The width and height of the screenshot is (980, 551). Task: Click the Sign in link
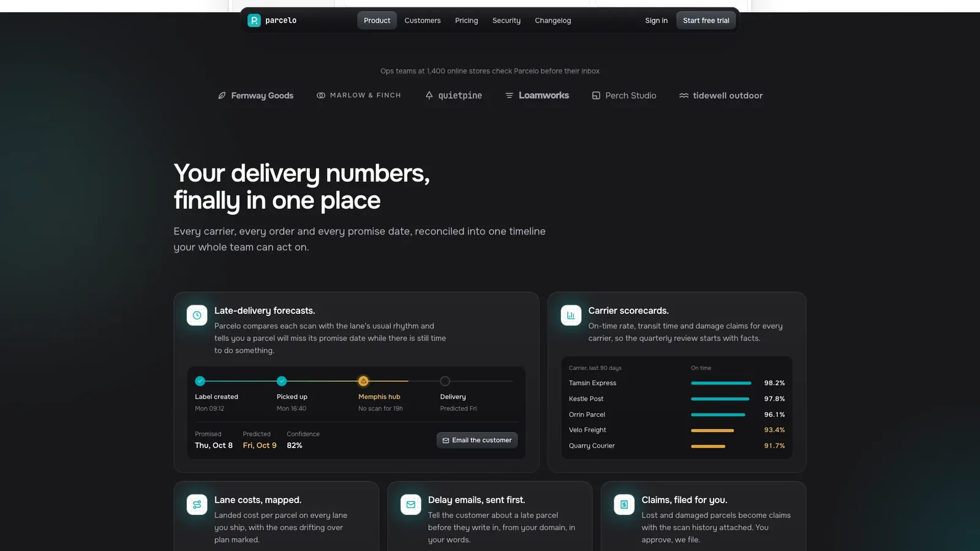(656, 20)
